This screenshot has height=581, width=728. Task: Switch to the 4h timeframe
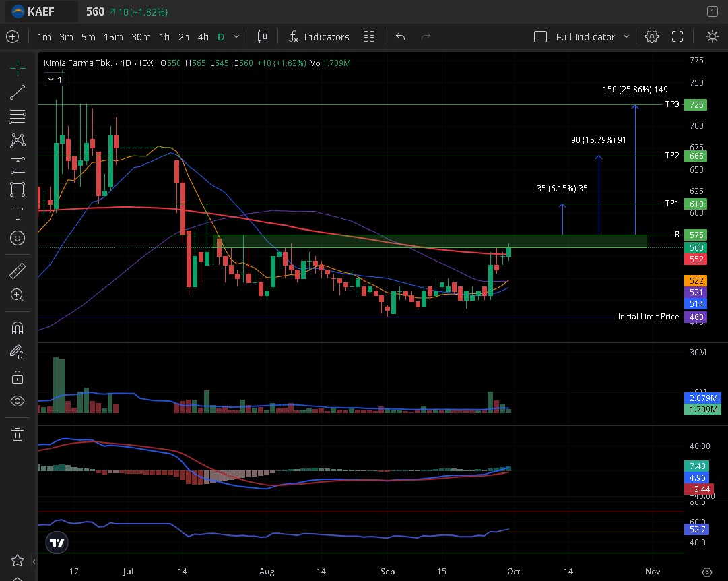[203, 37]
